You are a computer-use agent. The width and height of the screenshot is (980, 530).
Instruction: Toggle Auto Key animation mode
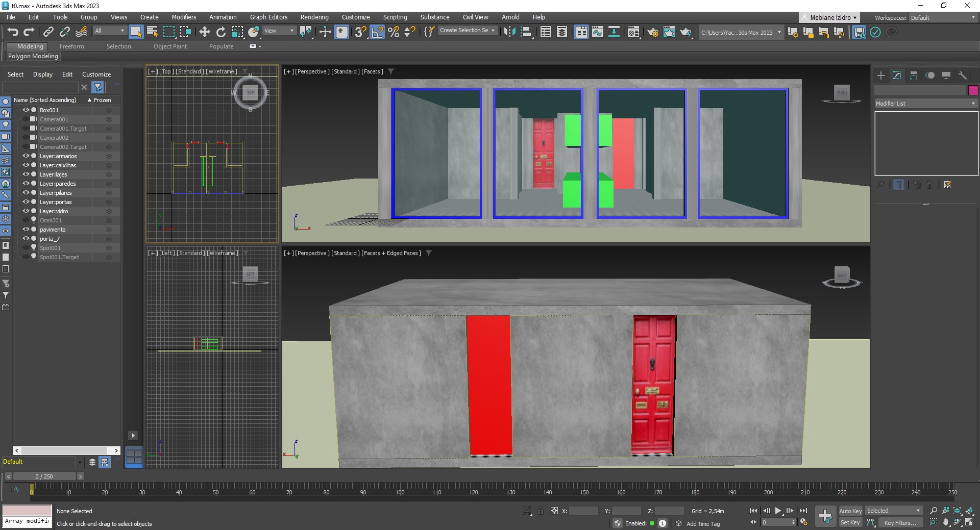pyautogui.click(x=850, y=511)
